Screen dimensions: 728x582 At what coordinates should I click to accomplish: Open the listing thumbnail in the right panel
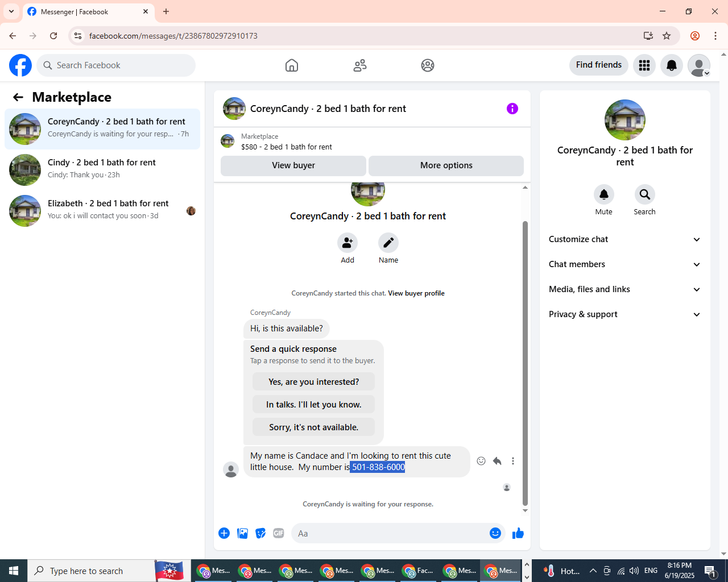[625, 120]
